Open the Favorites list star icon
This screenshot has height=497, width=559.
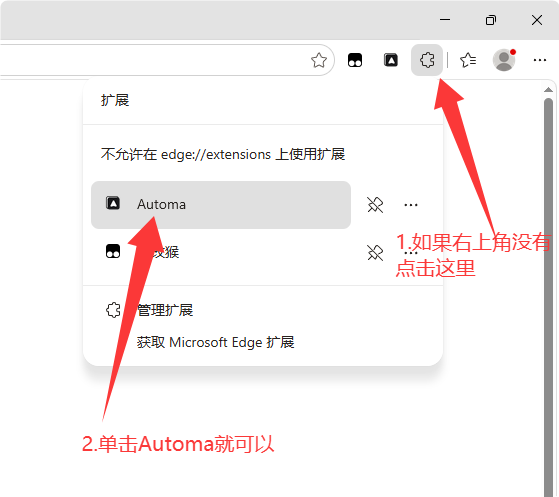(x=468, y=60)
